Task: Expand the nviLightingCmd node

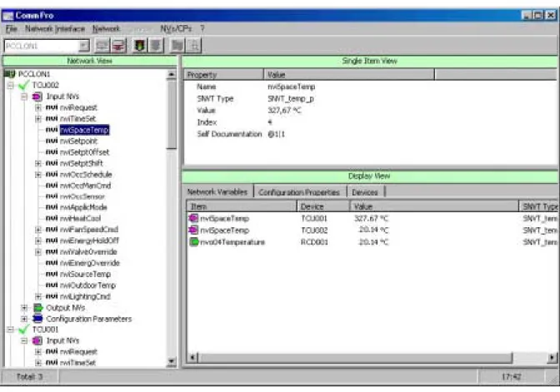Action: tap(37, 296)
